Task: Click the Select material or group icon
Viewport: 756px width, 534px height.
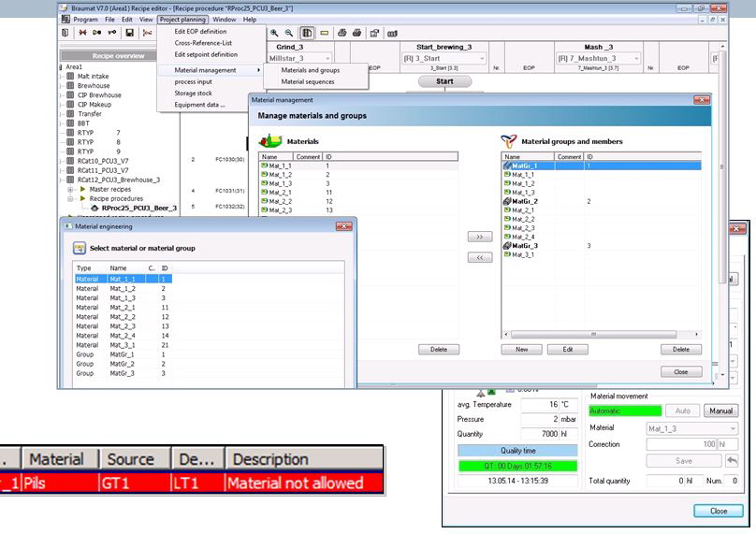Action: (80, 248)
